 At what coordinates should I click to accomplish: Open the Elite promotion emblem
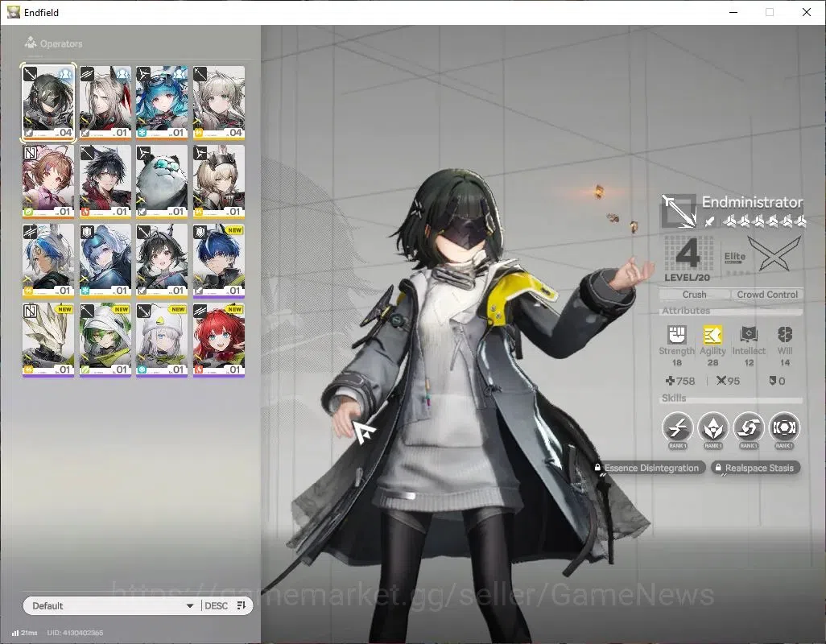click(774, 254)
